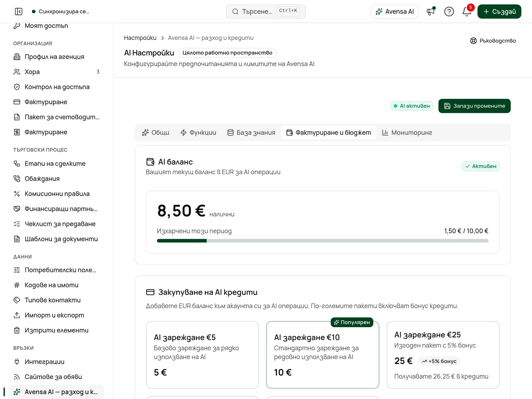Open Финансиращи партньори sidebar item

[x=57, y=209]
